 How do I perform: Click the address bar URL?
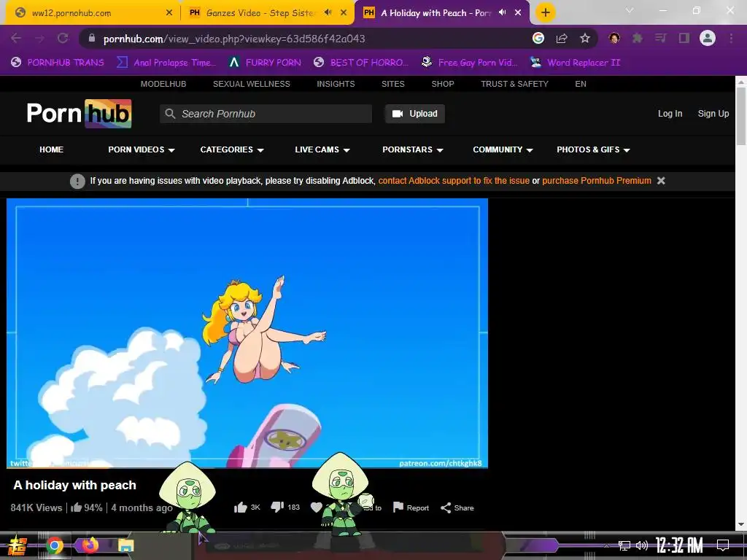(x=234, y=39)
